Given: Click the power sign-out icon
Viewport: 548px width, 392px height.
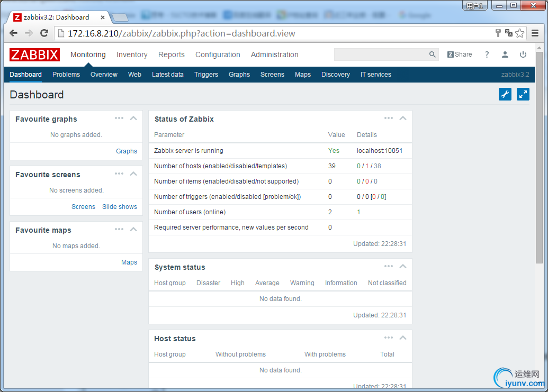Looking at the screenshot, I should pos(523,54).
